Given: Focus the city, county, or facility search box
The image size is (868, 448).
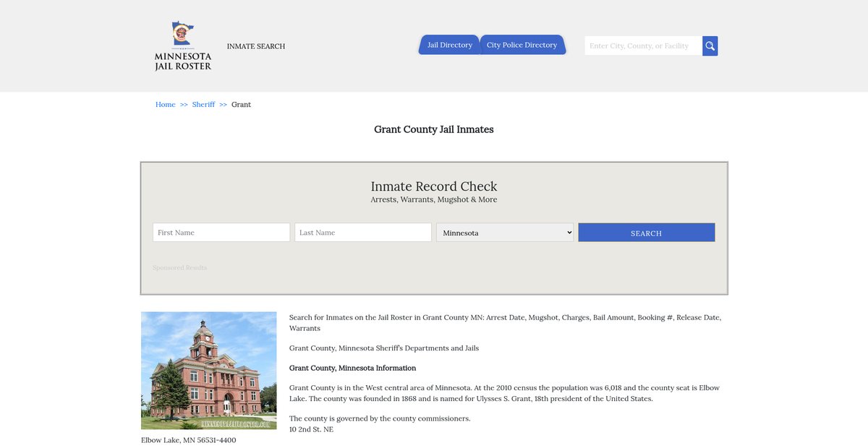Looking at the screenshot, I should click(643, 46).
